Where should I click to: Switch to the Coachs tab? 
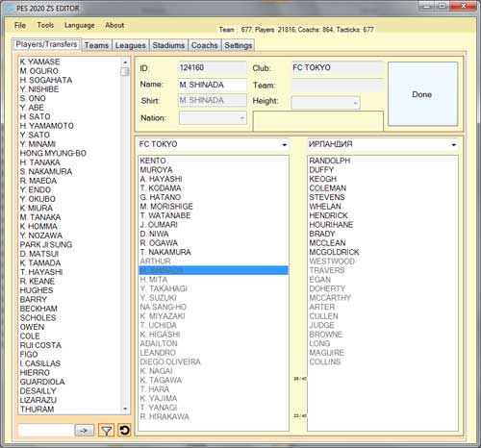204,45
